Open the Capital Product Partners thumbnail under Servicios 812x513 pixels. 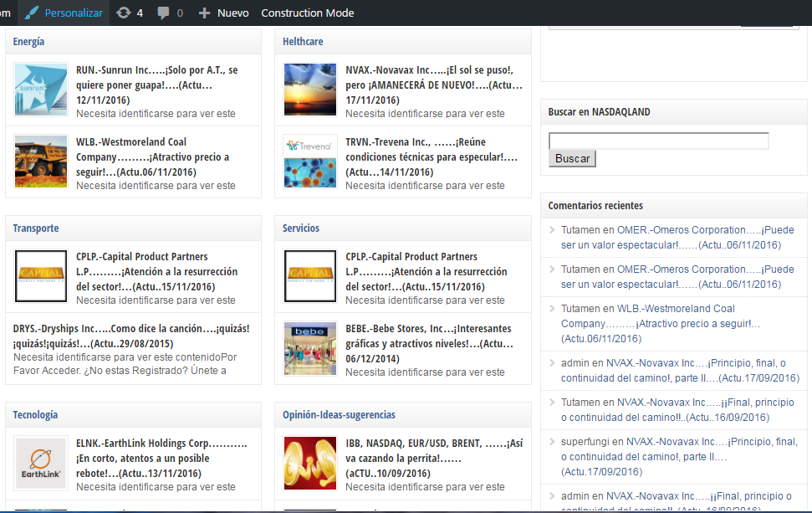click(x=310, y=275)
